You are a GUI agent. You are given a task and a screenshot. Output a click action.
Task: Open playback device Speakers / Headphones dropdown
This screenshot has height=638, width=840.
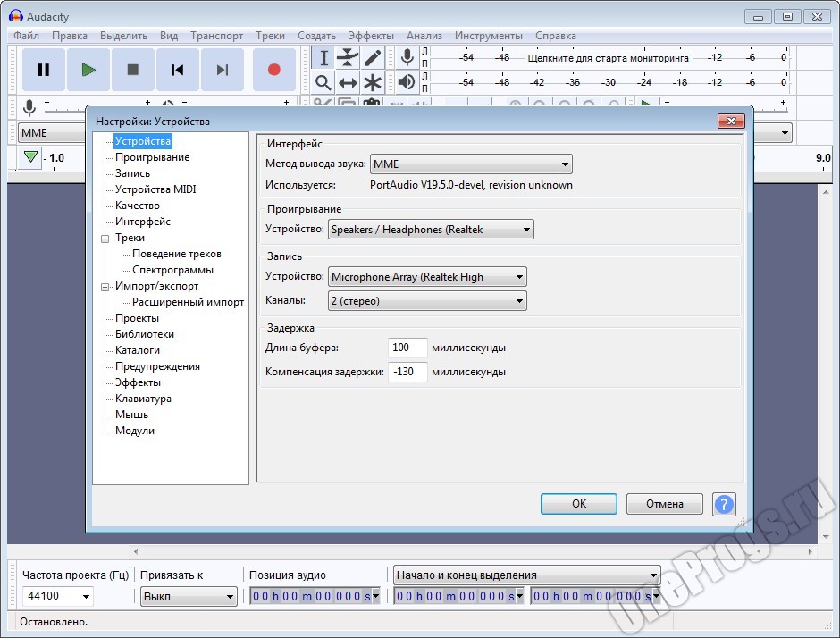pos(431,230)
